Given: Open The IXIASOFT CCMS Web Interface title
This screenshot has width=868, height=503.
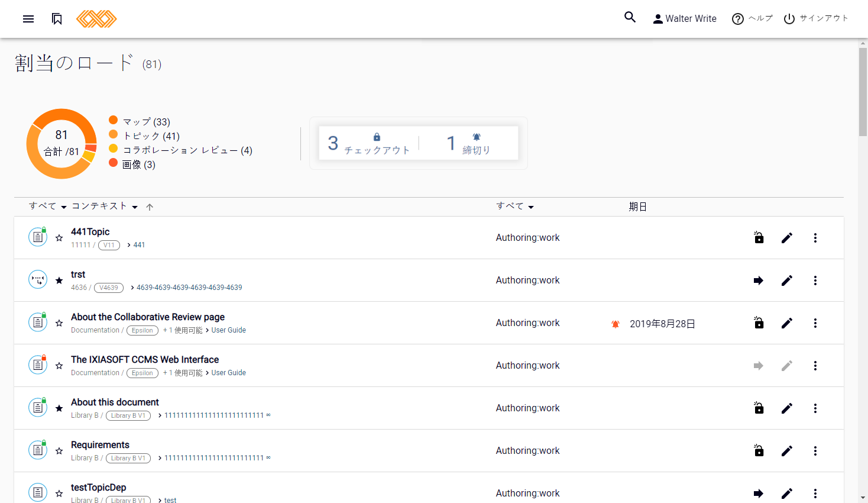Looking at the screenshot, I should 145,360.
